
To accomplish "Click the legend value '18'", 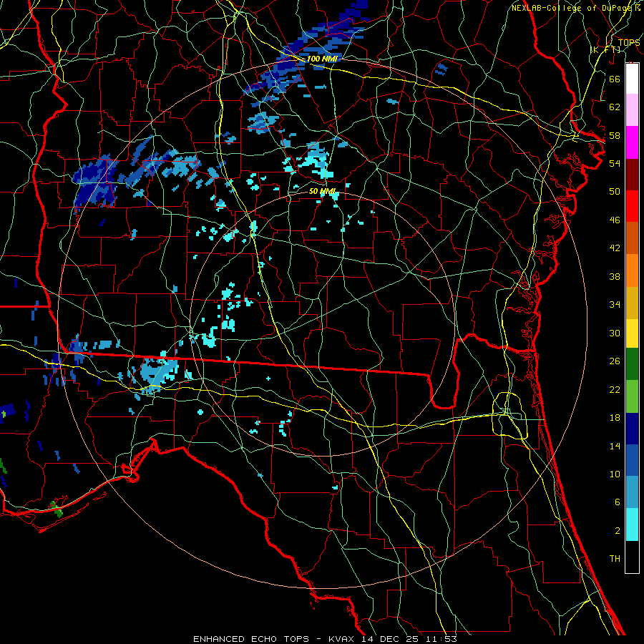I will pos(615,418).
